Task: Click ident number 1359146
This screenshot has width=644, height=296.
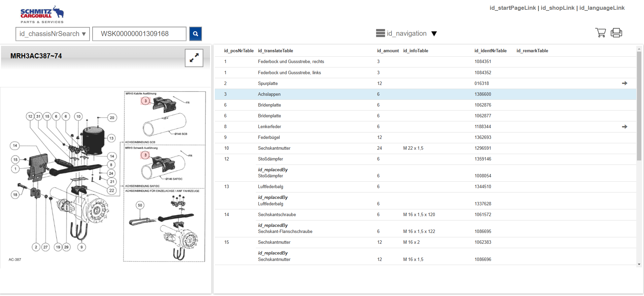Action: 483,159
